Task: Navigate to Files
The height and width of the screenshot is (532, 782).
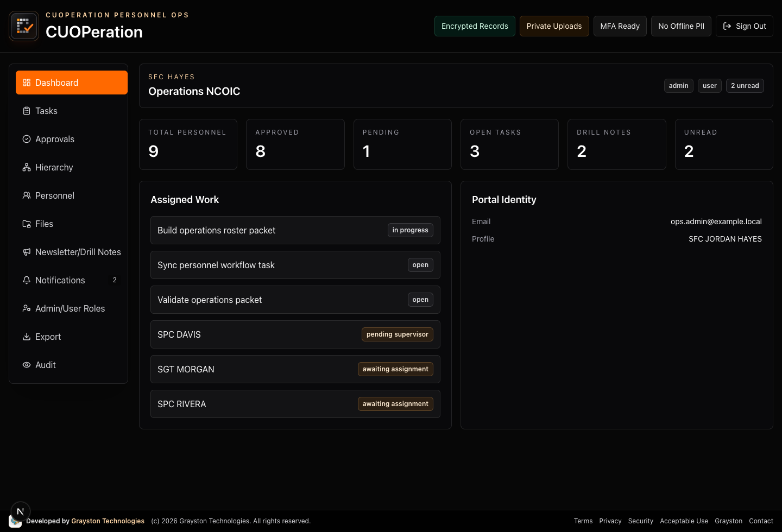Action: point(72,224)
